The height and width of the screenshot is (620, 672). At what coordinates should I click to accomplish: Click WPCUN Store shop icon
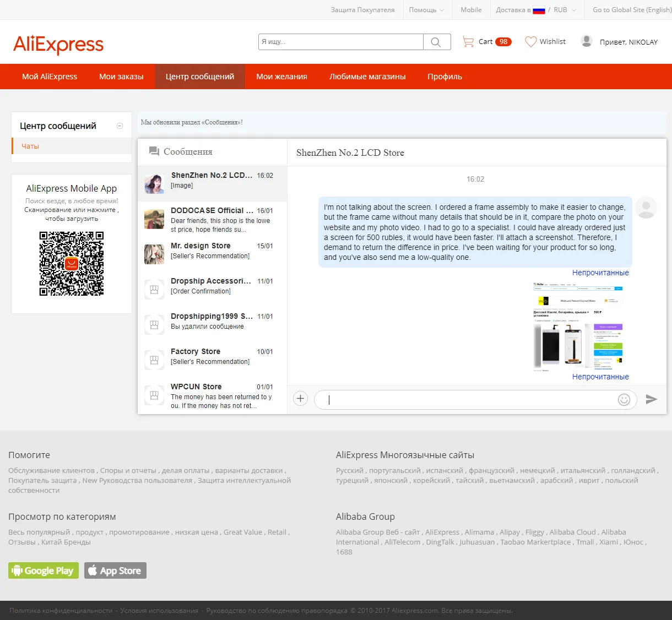click(154, 395)
